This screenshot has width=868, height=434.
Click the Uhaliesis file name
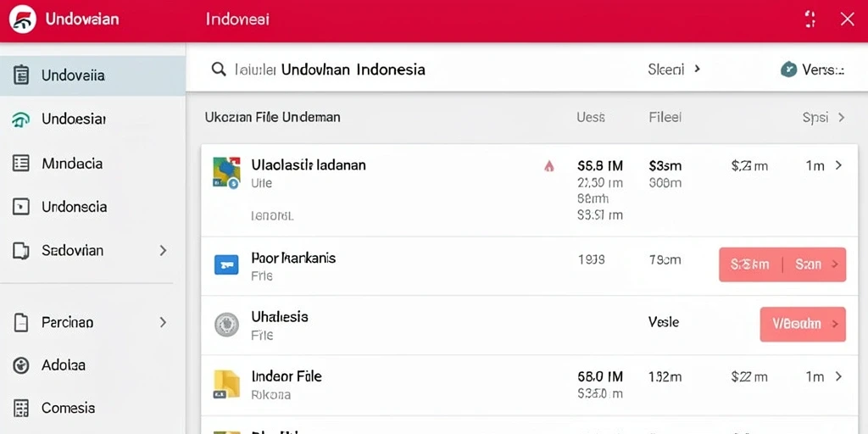[x=280, y=317]
